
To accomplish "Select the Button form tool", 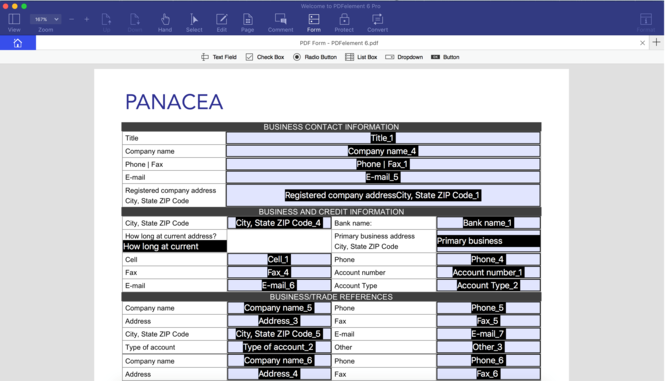I will pyautogui.click(x=445, y=57).
